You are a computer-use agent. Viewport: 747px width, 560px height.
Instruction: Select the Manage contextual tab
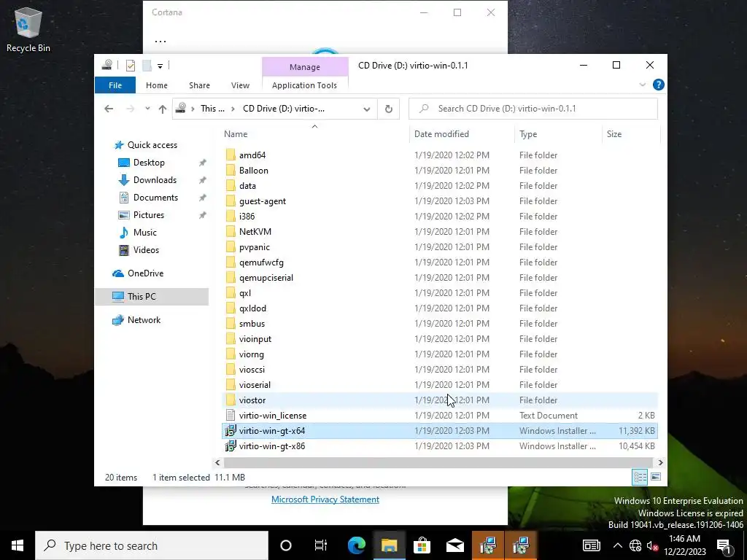305,67
